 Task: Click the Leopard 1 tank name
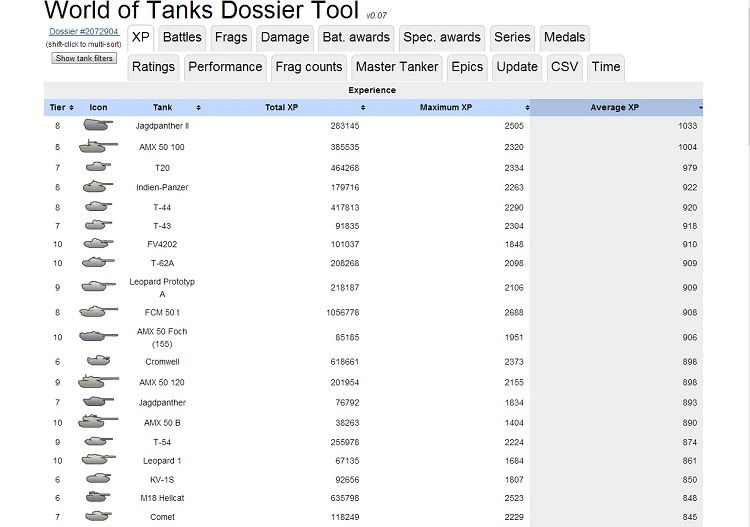(x=162, y=461)
